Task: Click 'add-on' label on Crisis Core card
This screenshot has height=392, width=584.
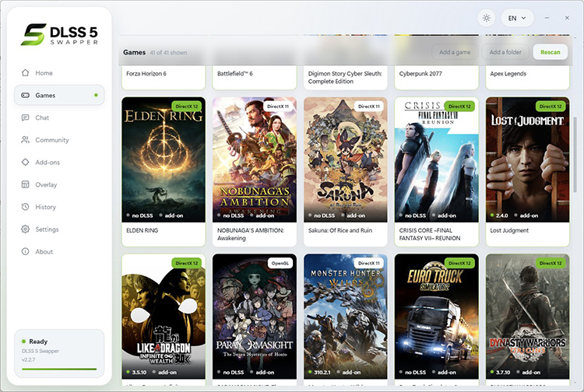Action: [x=447, y=215]
